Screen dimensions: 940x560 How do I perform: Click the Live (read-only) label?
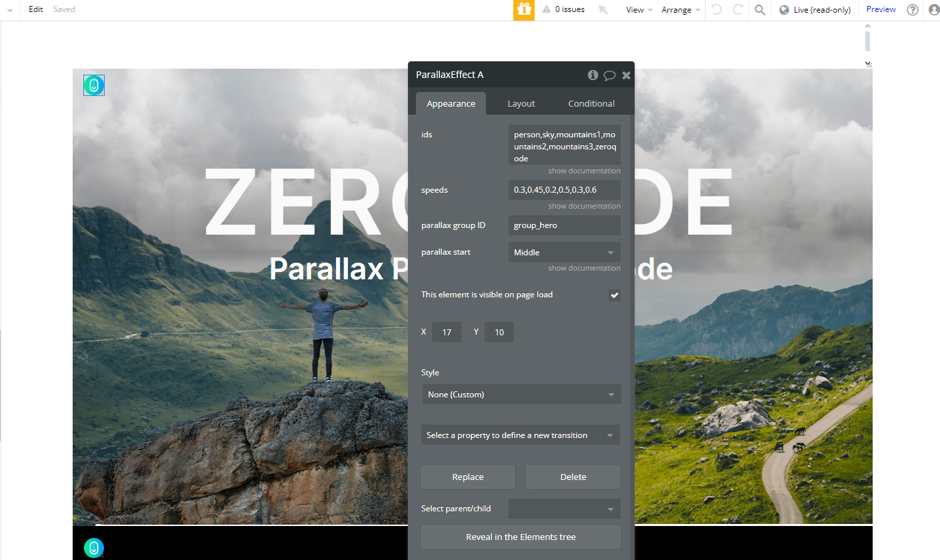822,10
